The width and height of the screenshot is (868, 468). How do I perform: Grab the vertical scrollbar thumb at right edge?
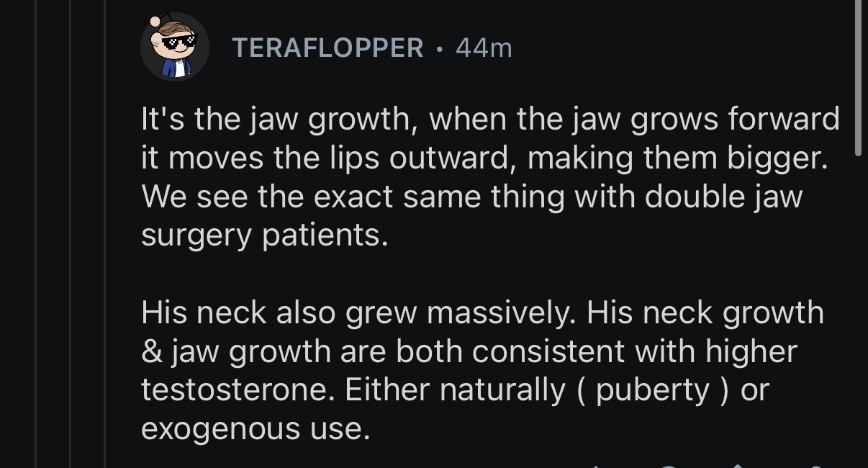858,78
